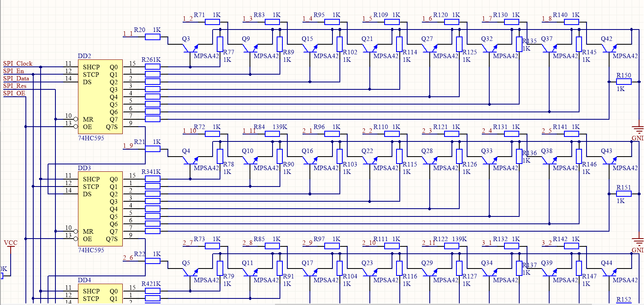Click transistor Q17 symbol
The width and height of the screenshot is (644, 305).
point(311,273)
